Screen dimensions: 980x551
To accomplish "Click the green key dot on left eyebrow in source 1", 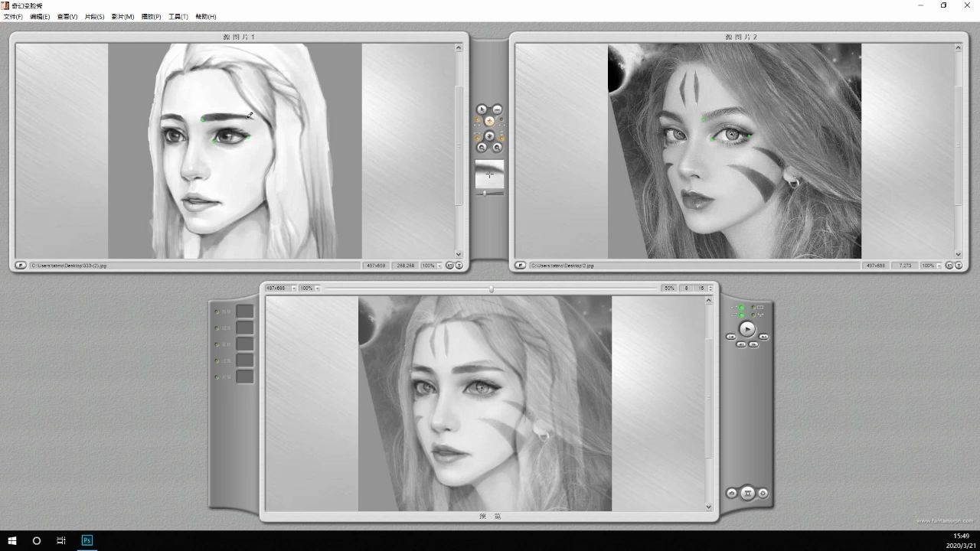I will coord(203,119).
